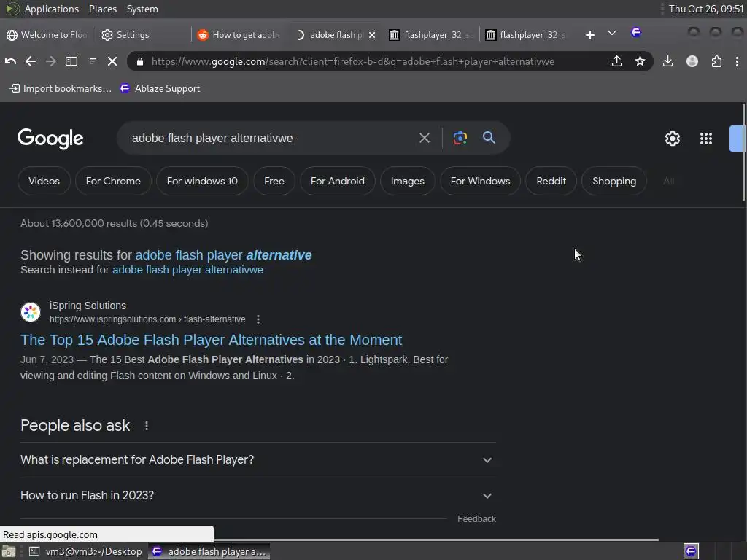Search by image with Google Lens icon
The width and height of the screenshot is (747, 560).
(x=460, y=138)
